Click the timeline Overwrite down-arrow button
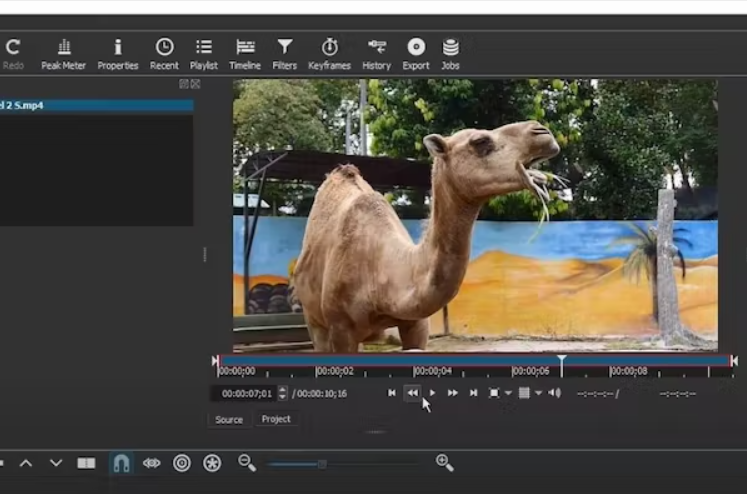747x494 pixels. click(56, 463)
